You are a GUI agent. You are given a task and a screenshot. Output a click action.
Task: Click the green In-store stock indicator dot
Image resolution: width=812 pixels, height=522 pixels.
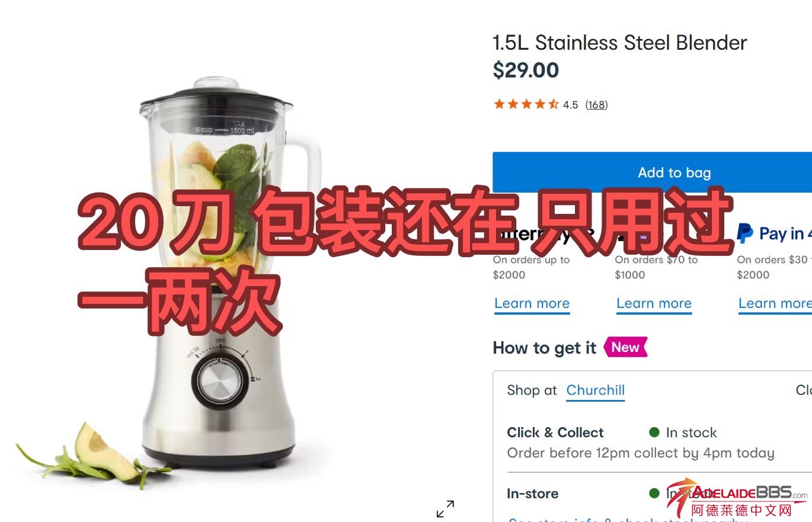(x=654, y=493)
